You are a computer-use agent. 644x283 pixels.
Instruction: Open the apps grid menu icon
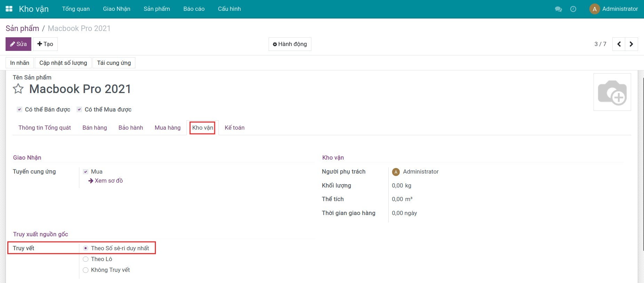point(9,9)
